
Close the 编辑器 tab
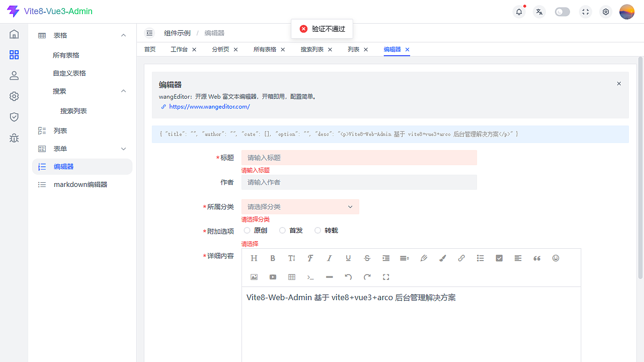(x=408, y=49)
